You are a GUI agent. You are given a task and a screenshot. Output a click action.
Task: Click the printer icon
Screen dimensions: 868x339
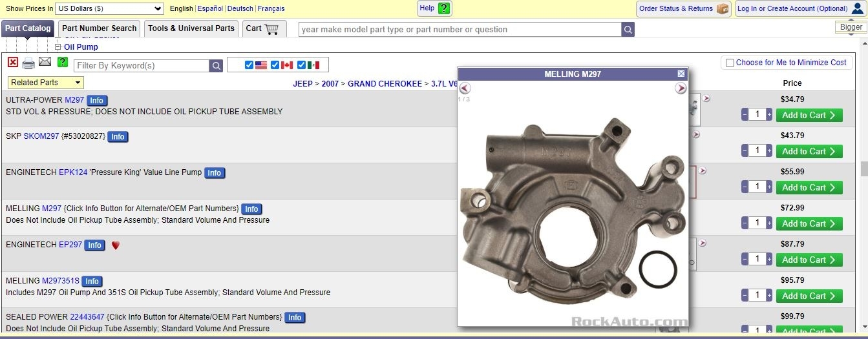coord(28,63)
